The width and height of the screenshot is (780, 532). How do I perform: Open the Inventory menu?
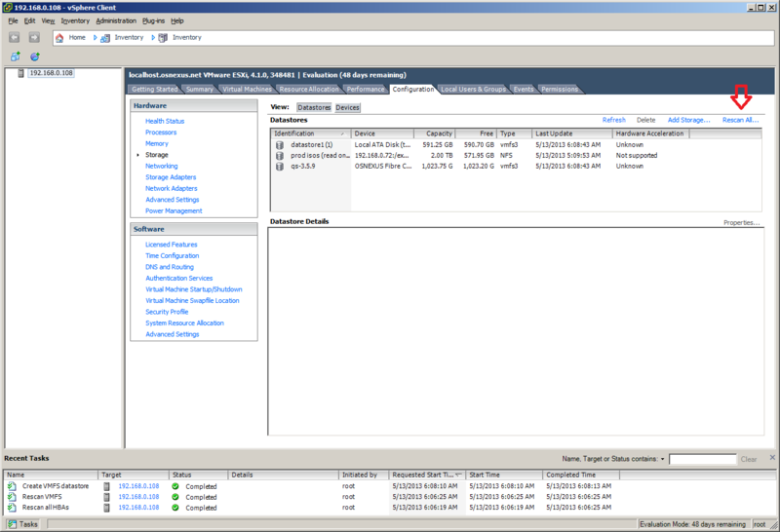tap(75, 20)
